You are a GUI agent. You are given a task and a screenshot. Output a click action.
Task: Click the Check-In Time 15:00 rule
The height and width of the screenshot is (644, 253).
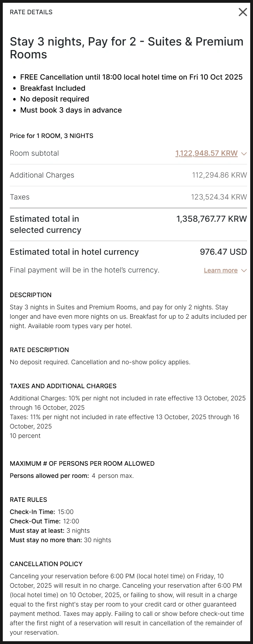point(42,512)
